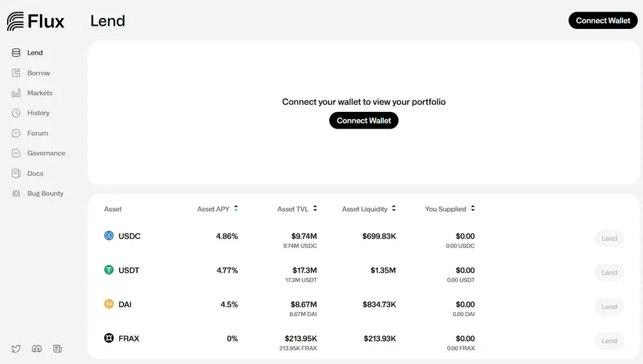Open Markets in sidebar
This screenshot has height=364, width=643.
[40, 93]
